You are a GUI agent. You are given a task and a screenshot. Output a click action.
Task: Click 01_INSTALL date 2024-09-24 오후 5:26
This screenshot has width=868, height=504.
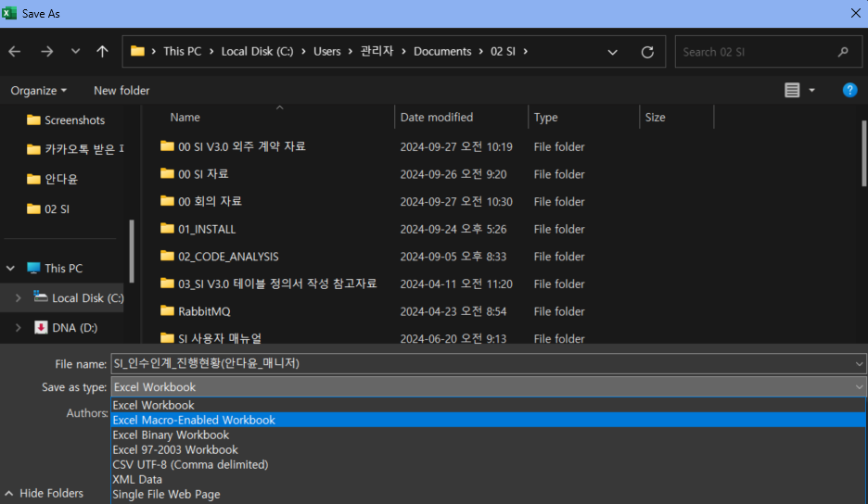click(453, 229)
